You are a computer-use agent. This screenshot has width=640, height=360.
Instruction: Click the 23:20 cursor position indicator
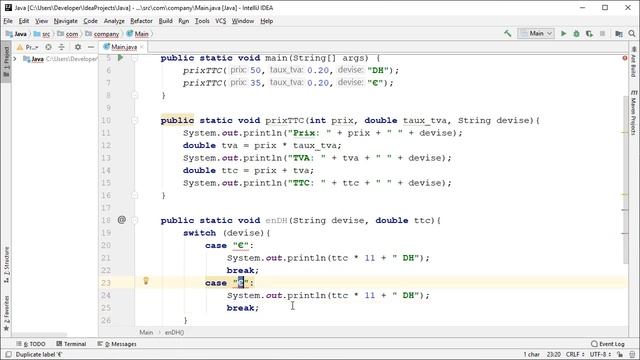(553, 354)
